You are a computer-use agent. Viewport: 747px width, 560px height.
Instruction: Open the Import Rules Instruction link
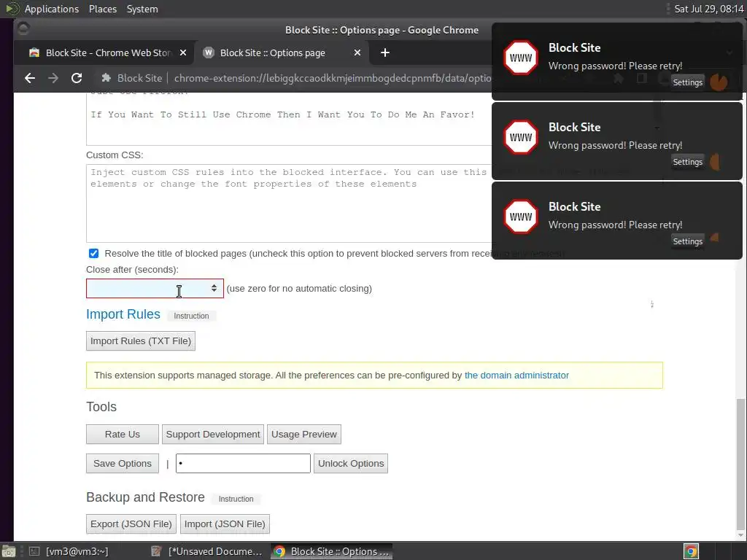point(191,316)
